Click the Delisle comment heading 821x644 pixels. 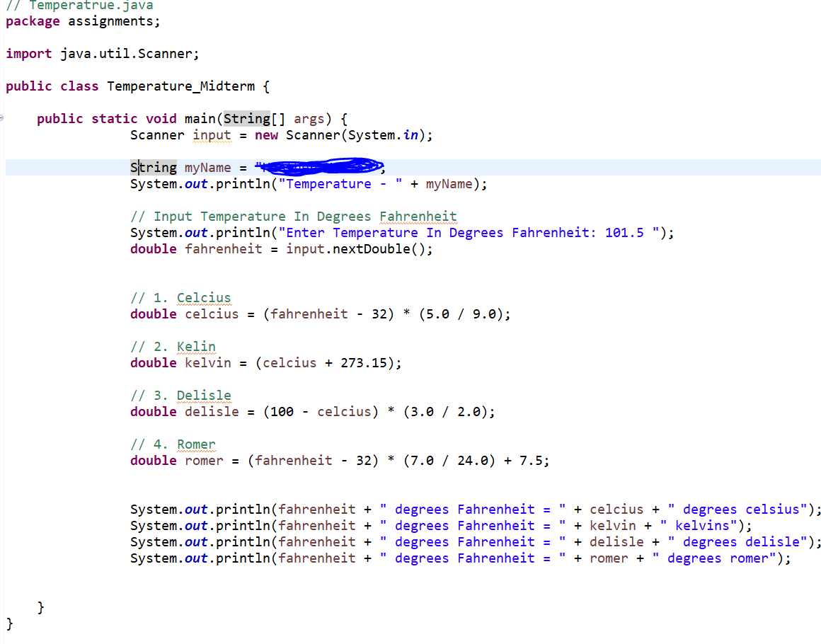pos(204,395)
